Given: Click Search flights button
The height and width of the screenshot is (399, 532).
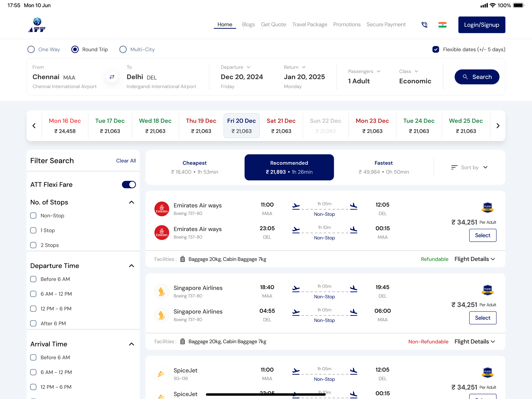Looking at the screenshot, I should point(477,77).
